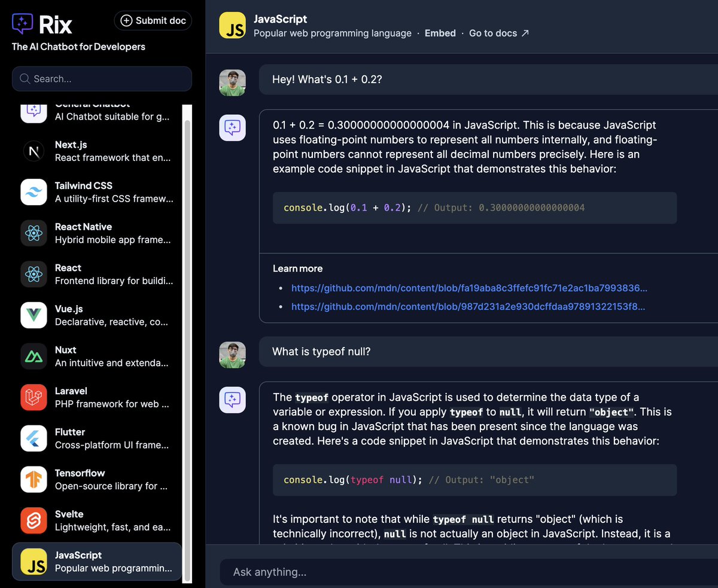
Task: Select the Nuxt icon
Action: (34, 357)
